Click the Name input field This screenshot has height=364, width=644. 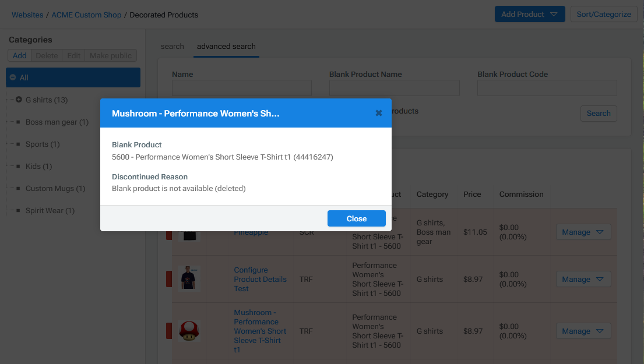(x=241, y=88)
